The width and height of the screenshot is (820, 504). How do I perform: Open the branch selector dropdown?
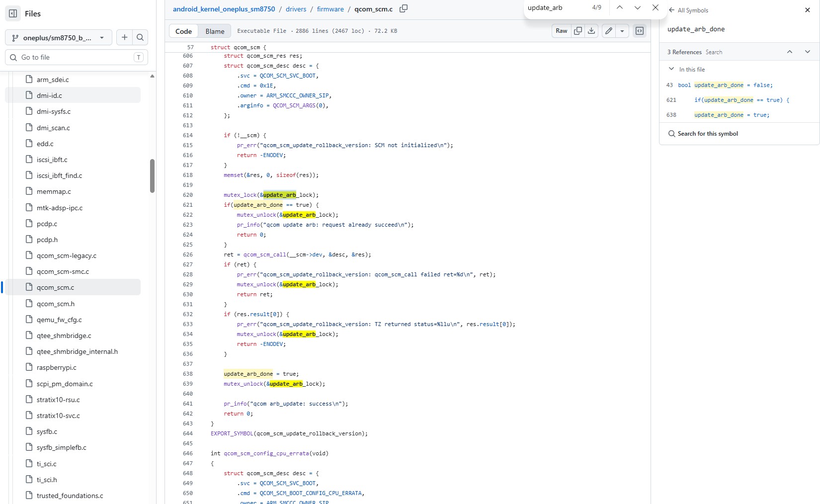59,37
